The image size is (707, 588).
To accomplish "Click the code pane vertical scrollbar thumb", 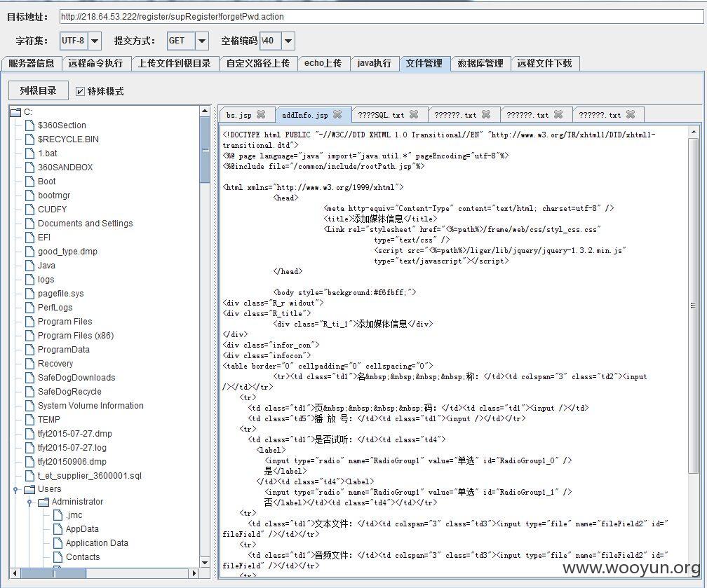I will 693,306.
